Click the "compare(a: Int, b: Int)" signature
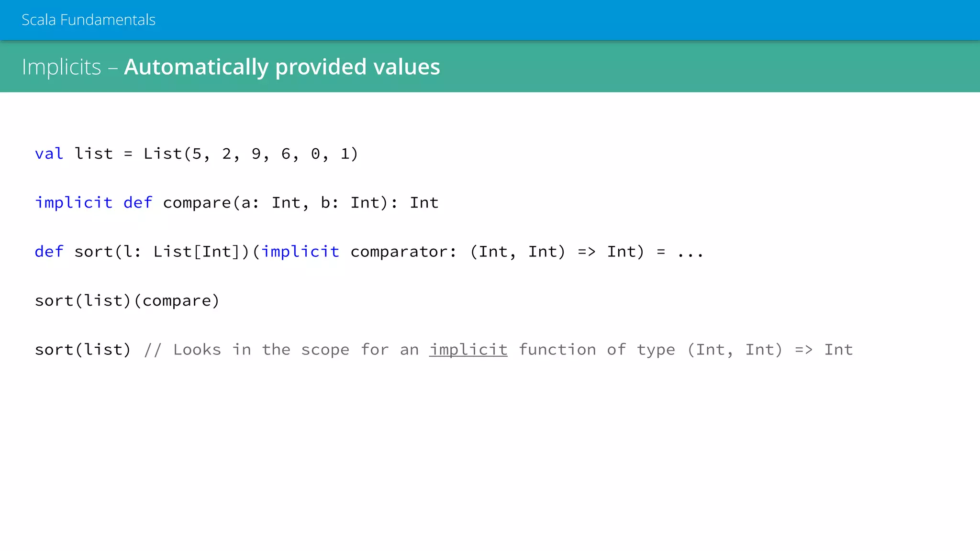980x551 pixels. click(275, 202)
